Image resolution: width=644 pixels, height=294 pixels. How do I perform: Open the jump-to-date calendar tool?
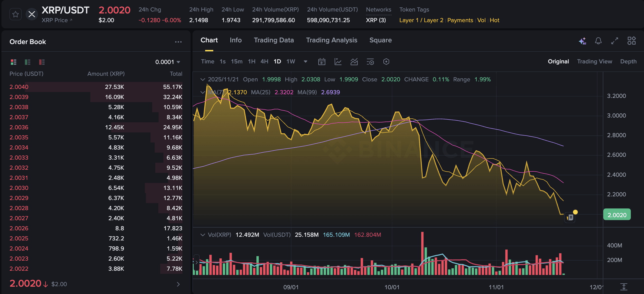(x=322, y=61)
